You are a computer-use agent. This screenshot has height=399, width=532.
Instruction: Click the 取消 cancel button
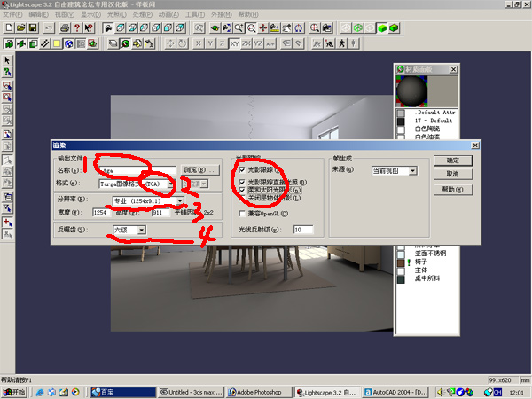tap(452, 174)
